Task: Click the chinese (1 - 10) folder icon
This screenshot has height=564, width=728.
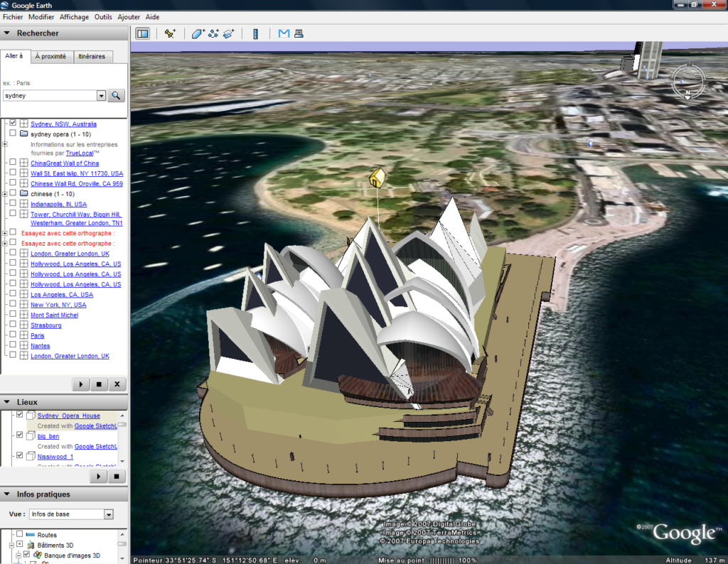Action: point(23,193)
